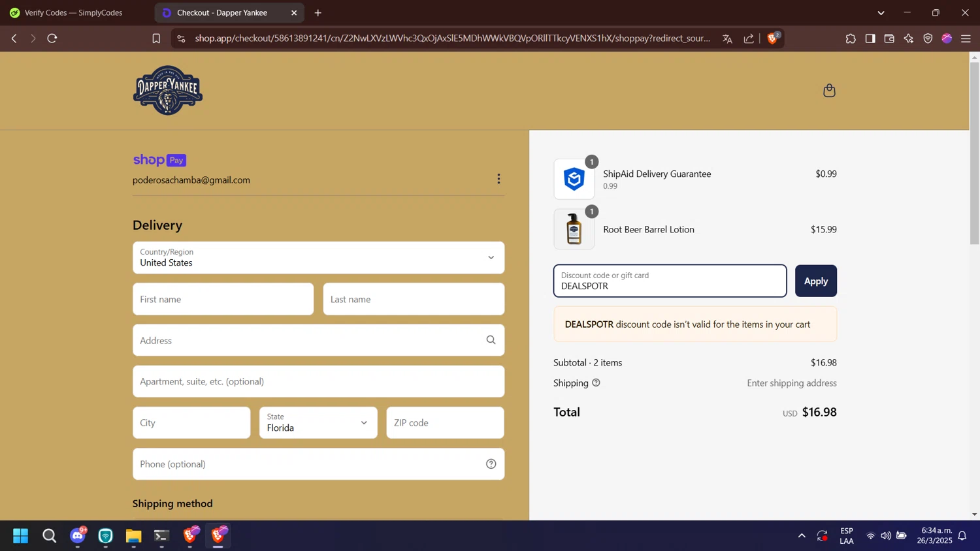Open the notifications bell in taskbar

962,536
